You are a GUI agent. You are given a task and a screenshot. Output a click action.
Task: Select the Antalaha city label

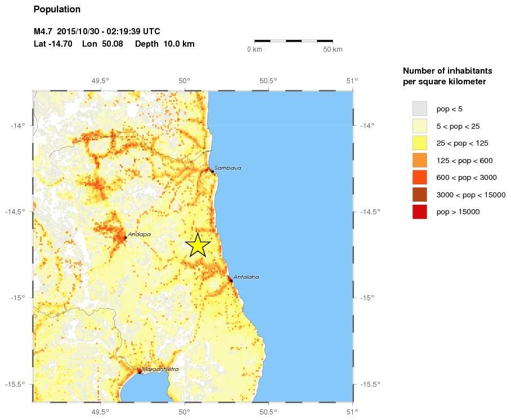pos(246,277)
